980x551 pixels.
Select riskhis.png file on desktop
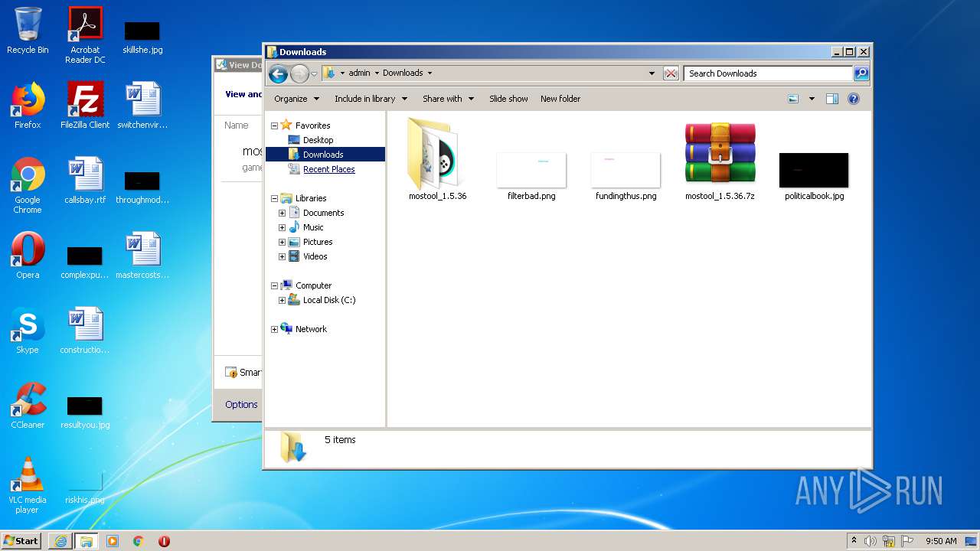(85, 487)
